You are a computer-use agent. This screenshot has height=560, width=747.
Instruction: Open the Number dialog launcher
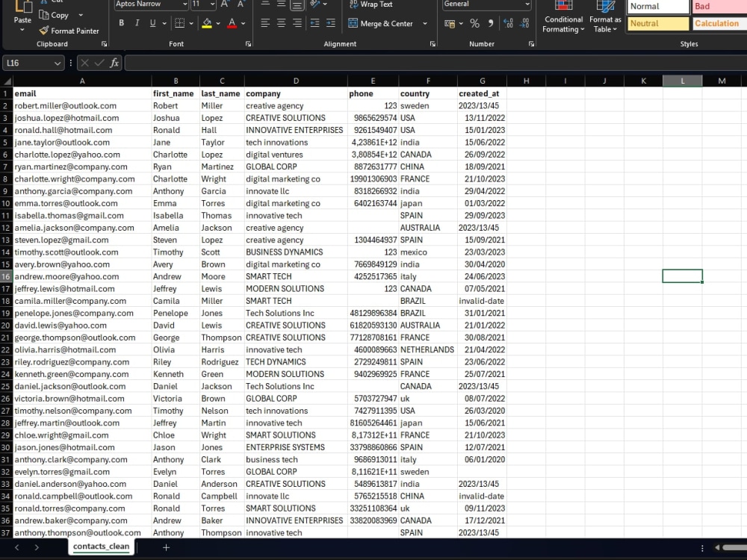[x=531, y=44]
